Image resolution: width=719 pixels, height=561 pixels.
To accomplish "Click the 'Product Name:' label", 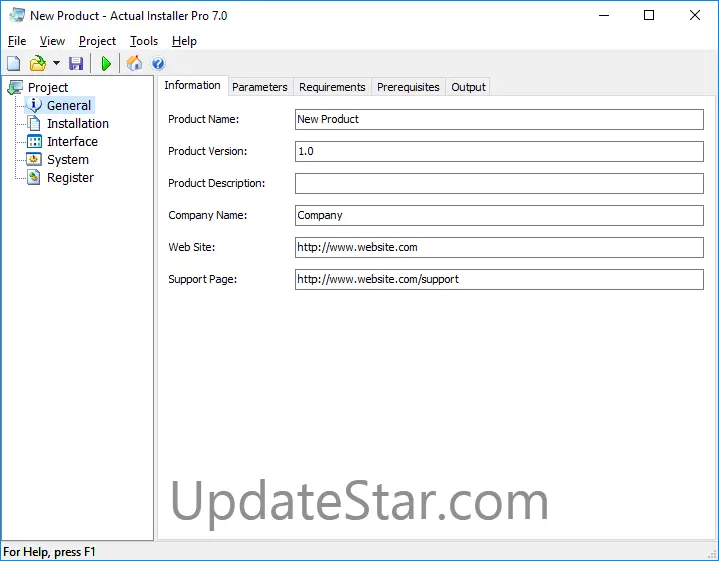I will pyautogui.click(x=204, y=119).
